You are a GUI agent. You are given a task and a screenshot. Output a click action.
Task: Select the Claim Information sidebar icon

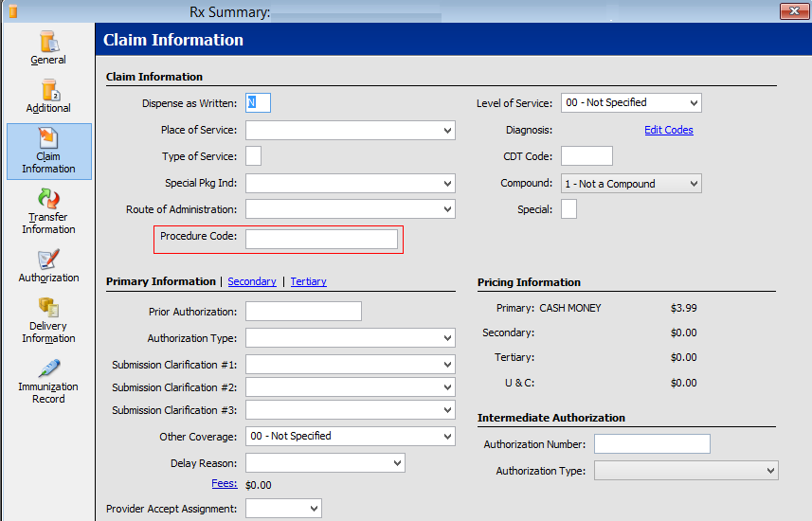point(48,138)
